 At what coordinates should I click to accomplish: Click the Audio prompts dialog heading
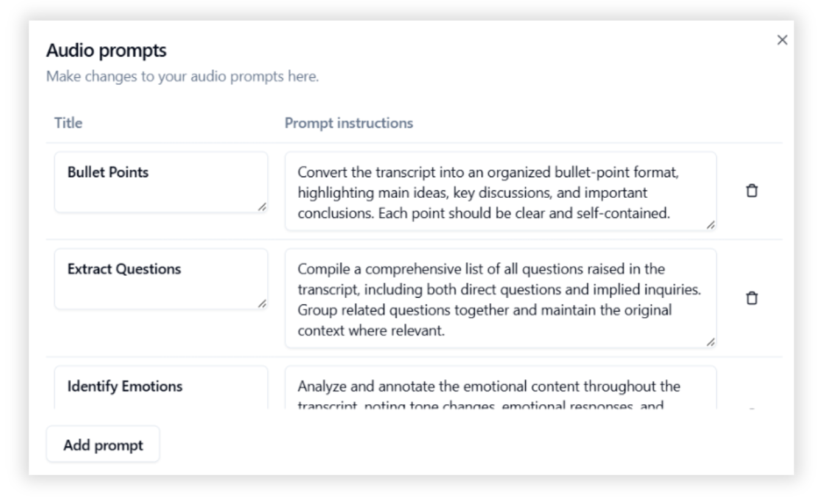coord(107,51)
